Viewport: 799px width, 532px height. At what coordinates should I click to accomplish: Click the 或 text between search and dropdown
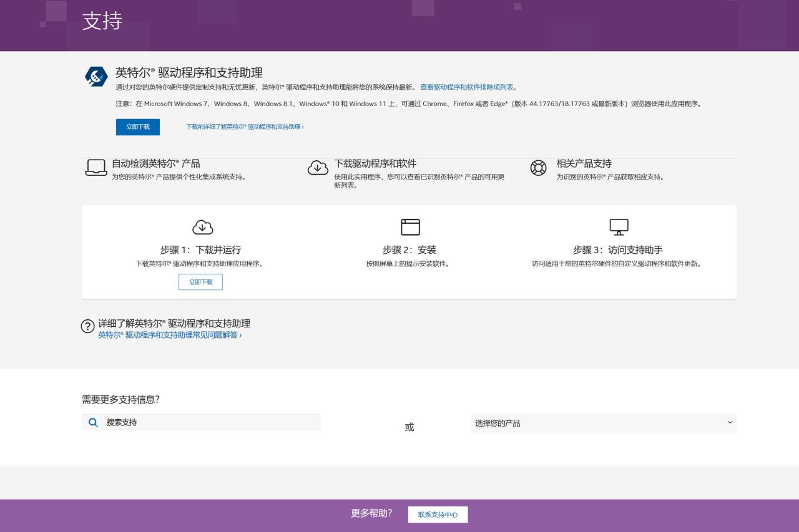point(409,427)
